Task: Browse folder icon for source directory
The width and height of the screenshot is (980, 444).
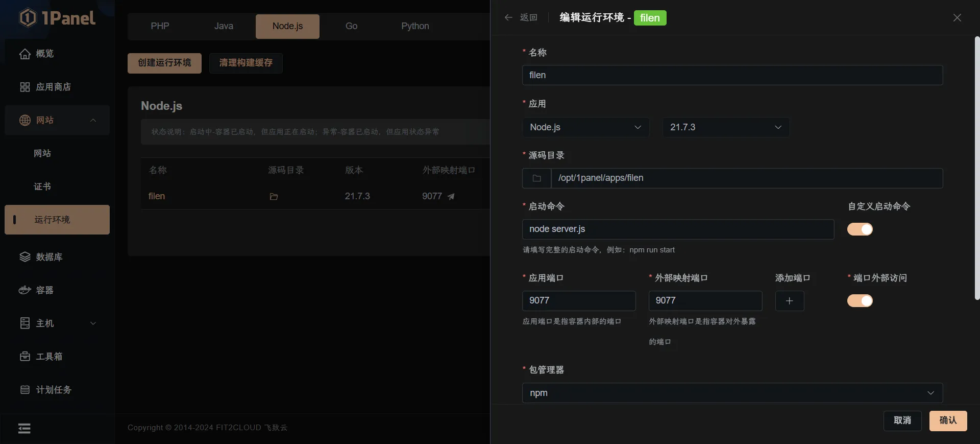Action: [536, 178]
